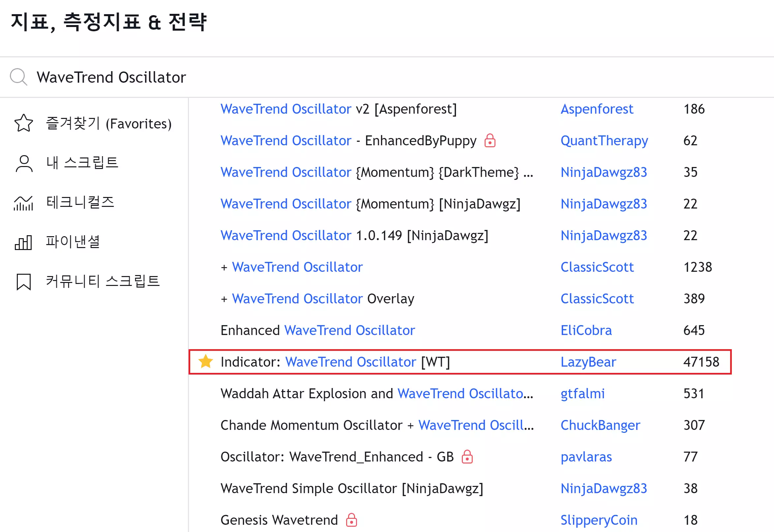Open author EliCobra profile
The image size is (774, 532).
[x=586, y=330]
